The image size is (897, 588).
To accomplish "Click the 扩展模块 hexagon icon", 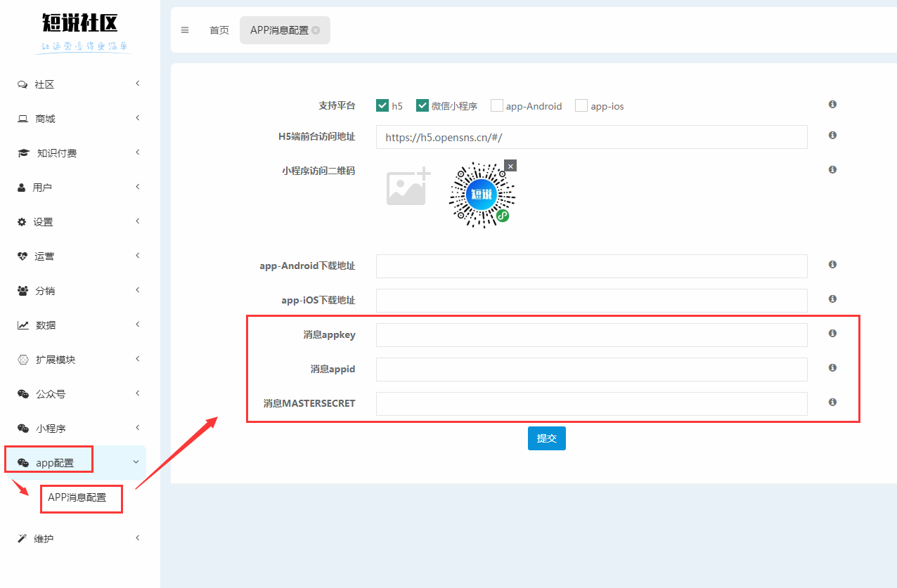I will pos(22,360).
